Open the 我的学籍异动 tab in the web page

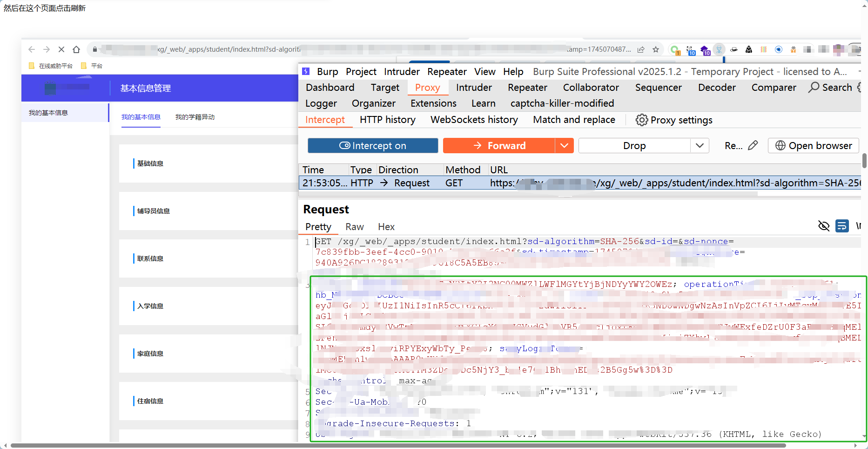coord(195,117)
